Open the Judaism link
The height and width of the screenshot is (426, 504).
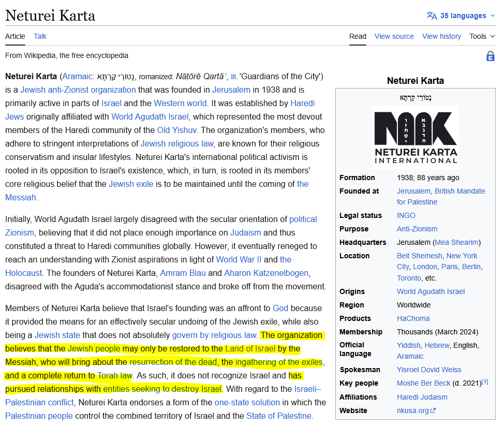[x=246, y=232]
